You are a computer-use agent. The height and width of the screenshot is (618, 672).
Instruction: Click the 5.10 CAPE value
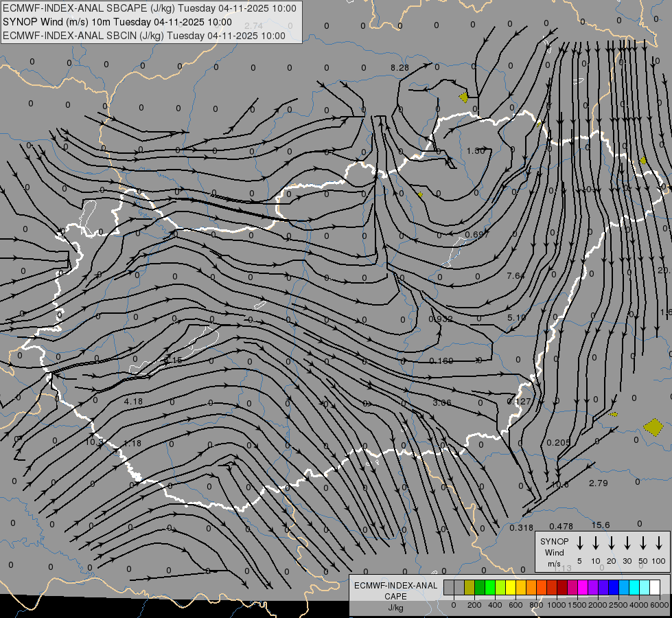point(516,318)
